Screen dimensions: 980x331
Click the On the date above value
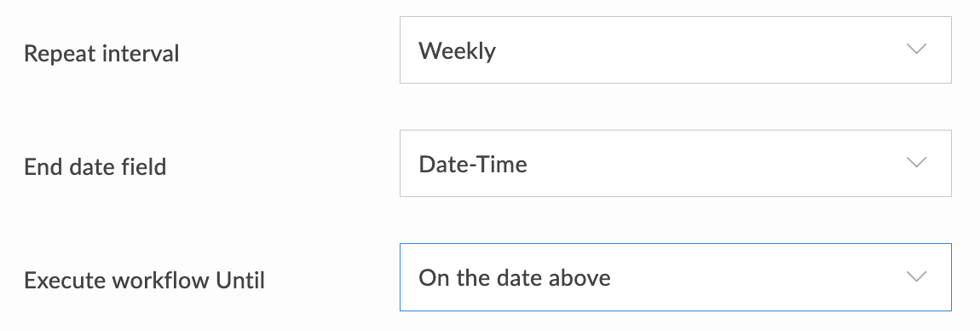515,277
